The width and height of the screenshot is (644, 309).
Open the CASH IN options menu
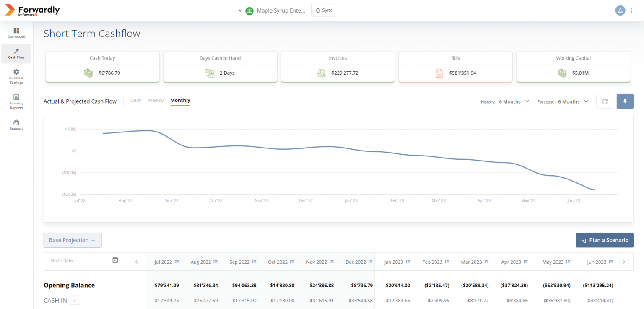pyautogui.click(x=75, y=300)
